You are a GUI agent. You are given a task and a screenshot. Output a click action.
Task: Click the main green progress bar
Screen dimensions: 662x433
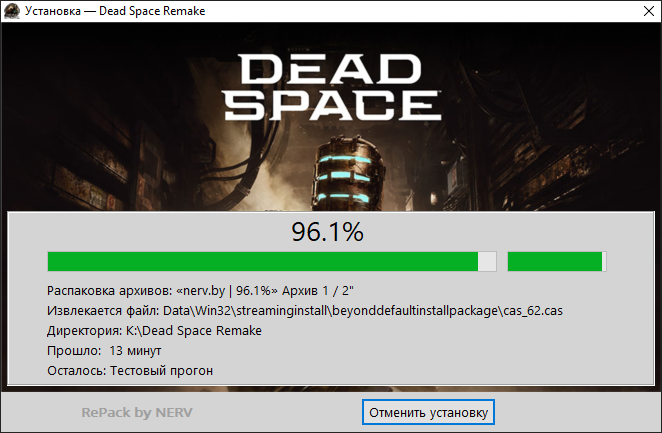pyautogui.click(x=272, y=262)
